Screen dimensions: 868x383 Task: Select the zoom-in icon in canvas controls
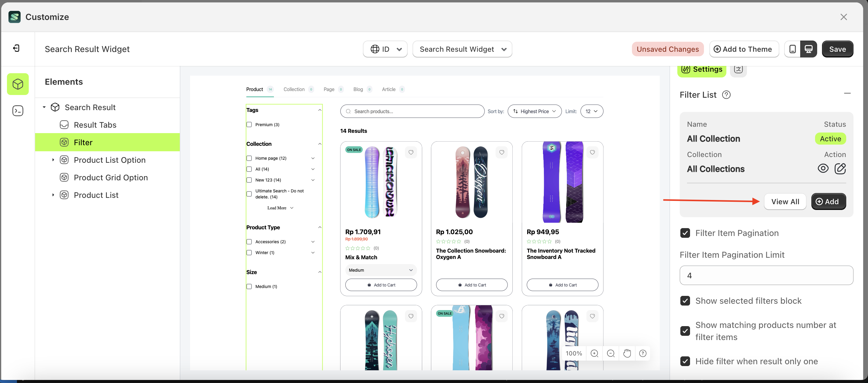[594, 353]
